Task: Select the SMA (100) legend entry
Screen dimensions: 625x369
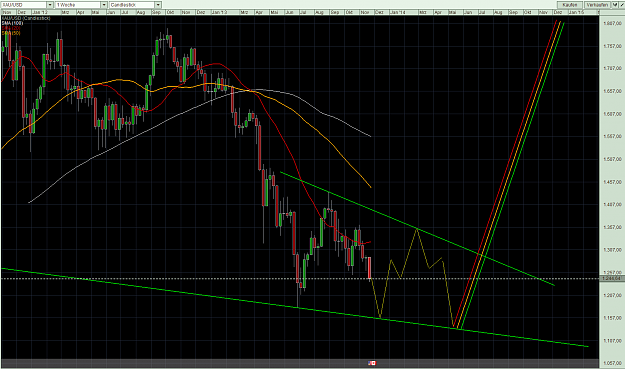Action: (x=12, y=23)
